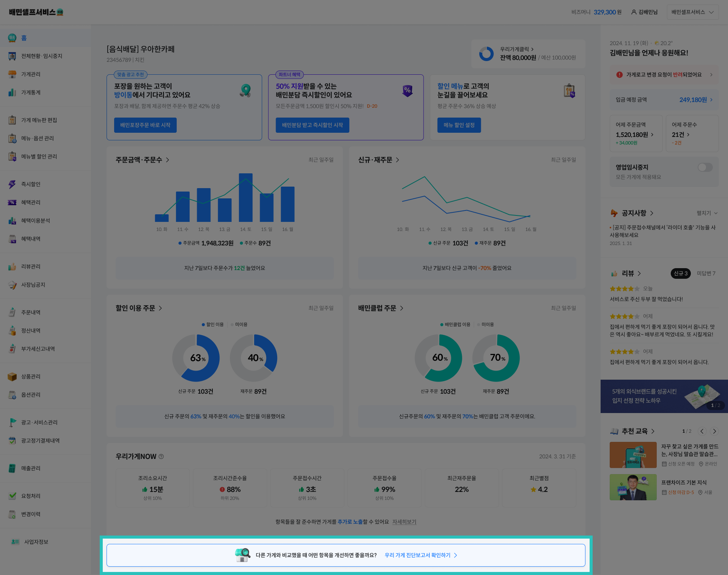The image size is (728, 575).
Task: Open the 할인 이용 주문 details chevron
Action: coord(160,308)
